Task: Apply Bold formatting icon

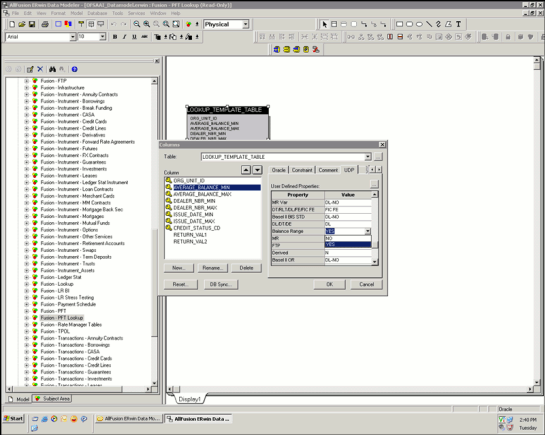Action: [x=115, y=37]
